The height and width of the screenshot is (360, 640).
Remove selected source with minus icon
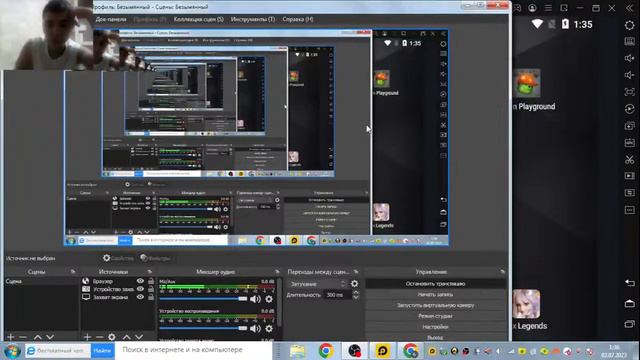[99, 337]
